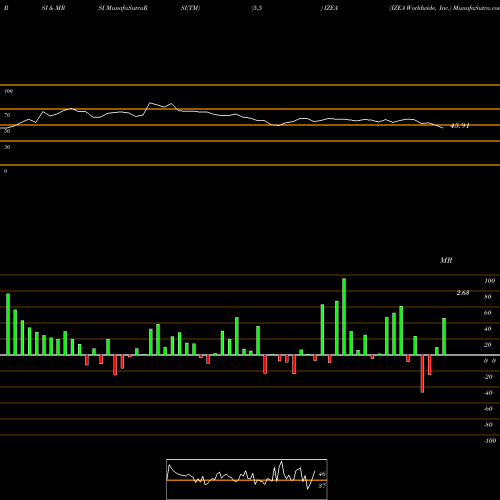500x500 pixels.
Task: Click the 0 label on RSI axis
Action: coord(5,171)
